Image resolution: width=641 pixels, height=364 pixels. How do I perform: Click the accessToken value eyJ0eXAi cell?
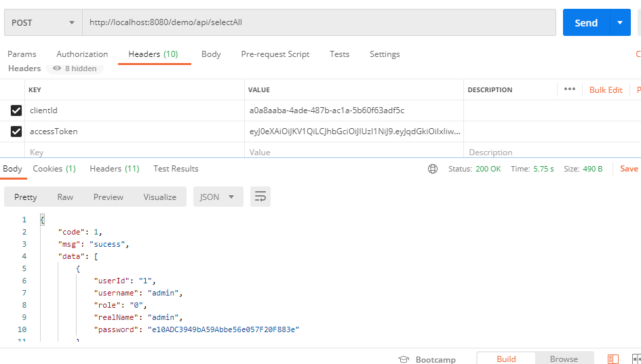tap(354, 132)
